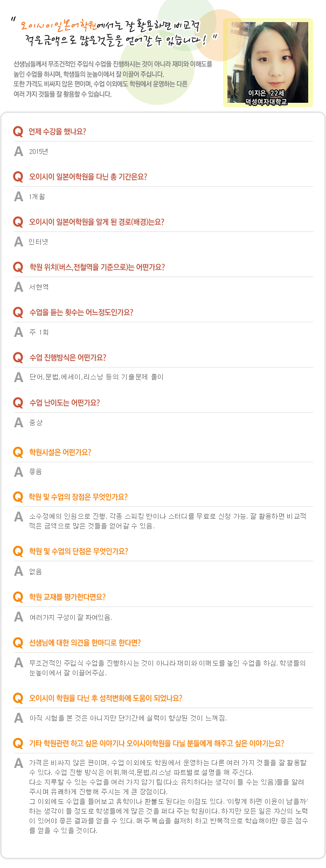The image size is (326, 868).
Task: Click the Q icon beside '언제 수강을 했나요?'
Action: pyautogui.click(x=18, y=132)
